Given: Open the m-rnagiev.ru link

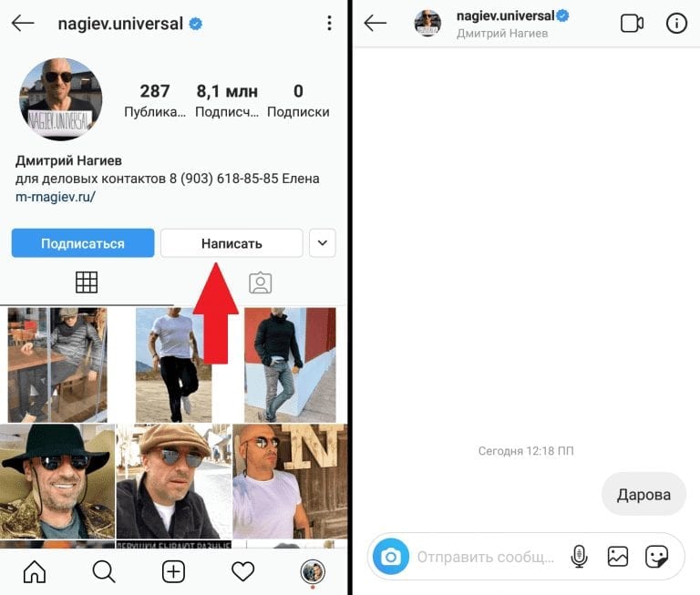Looking at the screenshot, I should [x=56, y=197].
